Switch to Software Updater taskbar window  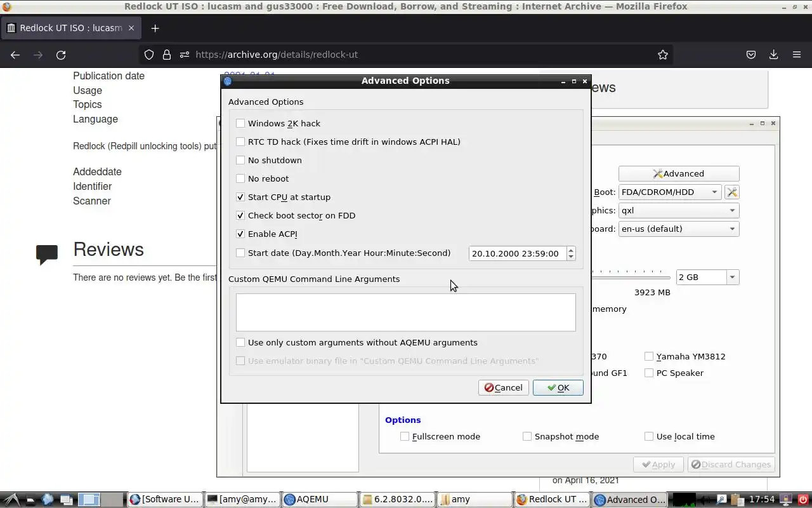pos(165,500)
